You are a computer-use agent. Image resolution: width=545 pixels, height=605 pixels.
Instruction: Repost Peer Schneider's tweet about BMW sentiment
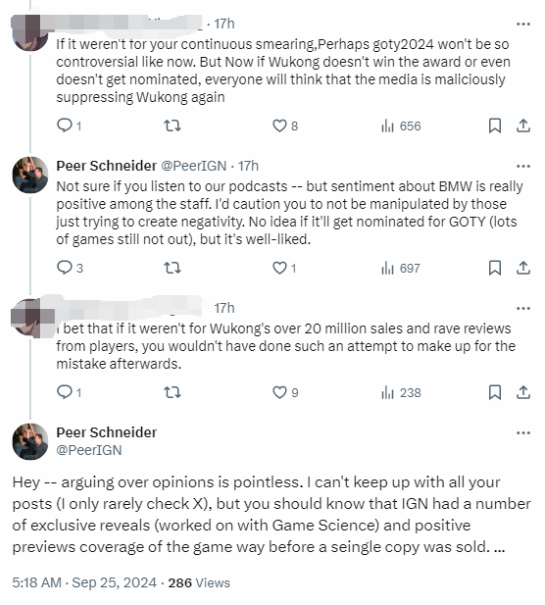coord(172,268)
